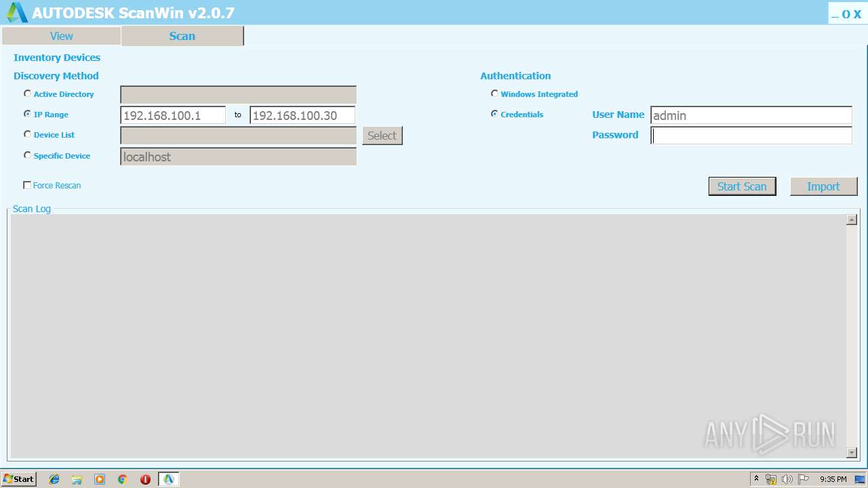Screen dimensions: 868x488
Task: Open the Opera taskbar icon
Action: click(x=145, y=479)
